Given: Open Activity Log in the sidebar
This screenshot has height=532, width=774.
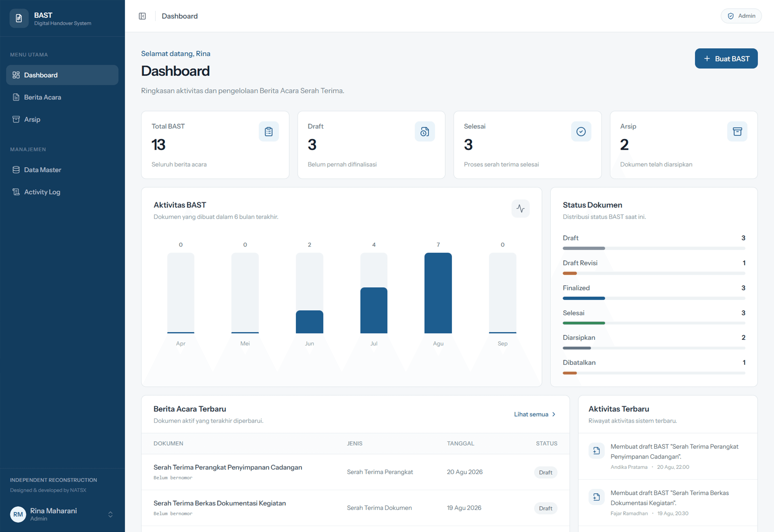Looking at the screenshot, I should coord(62,192).
